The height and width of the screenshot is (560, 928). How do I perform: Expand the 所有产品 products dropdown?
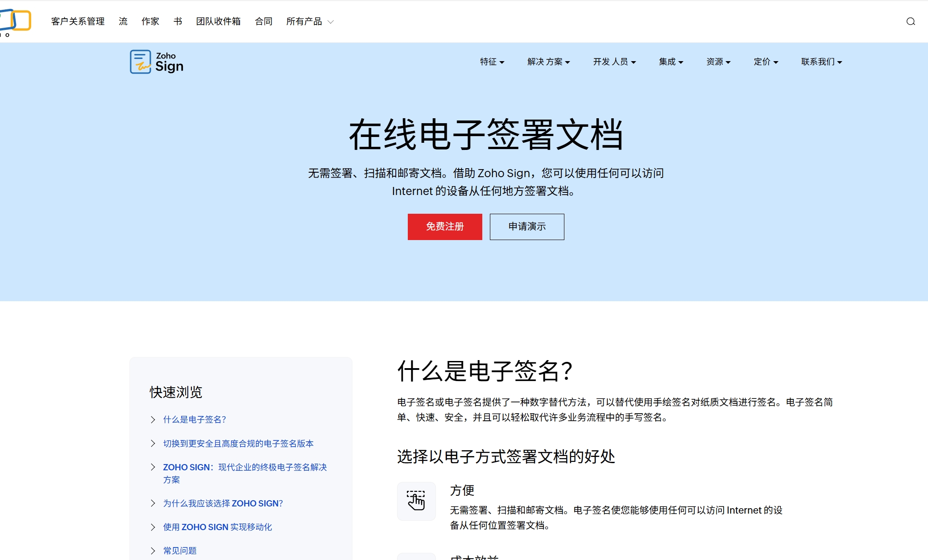tap(310, 21)
